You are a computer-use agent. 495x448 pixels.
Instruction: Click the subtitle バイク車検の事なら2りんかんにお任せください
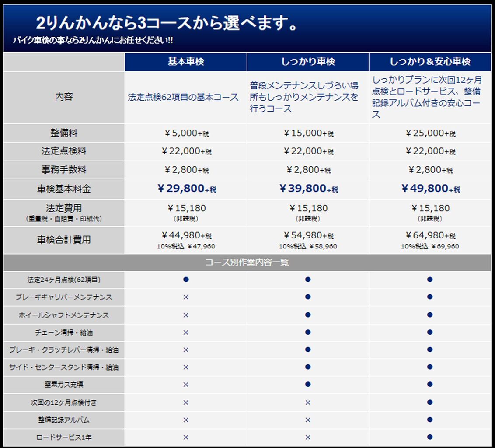(93, 40)
